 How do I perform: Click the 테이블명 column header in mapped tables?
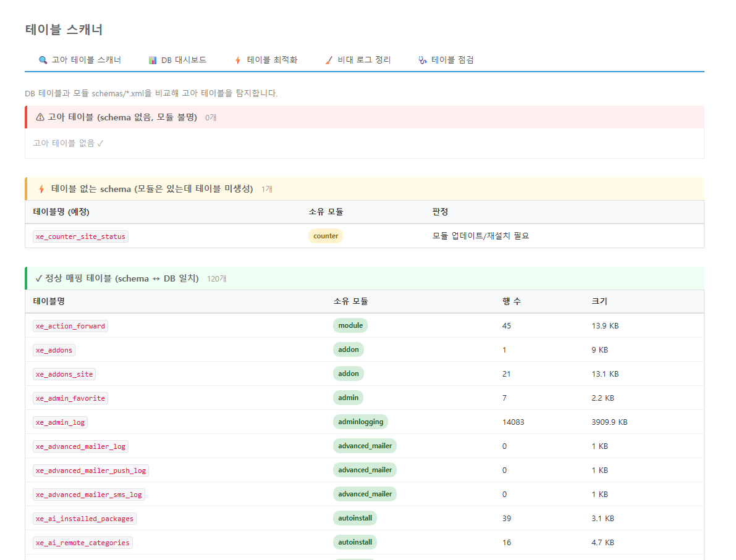[x=49, y=301]
